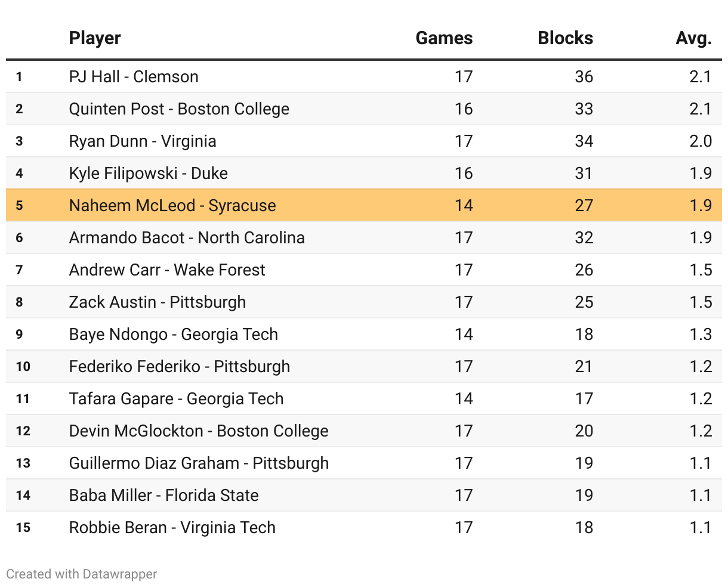
Task: Select Robbie Beran - Virginia Tech row
Action: (x=172, y=528)
